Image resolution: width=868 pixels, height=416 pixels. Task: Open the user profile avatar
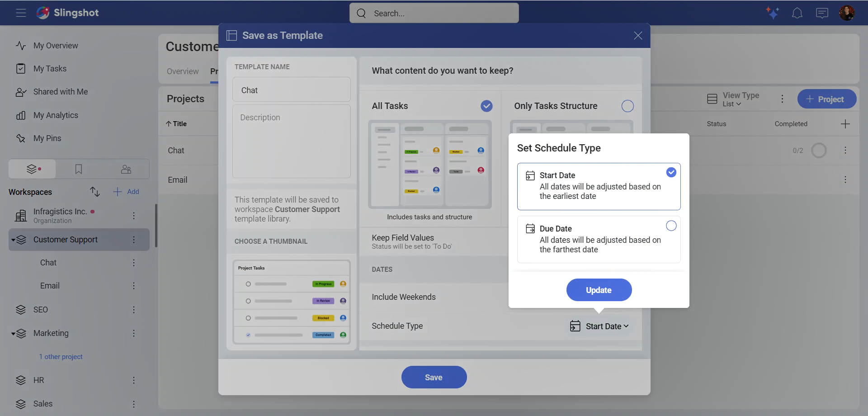(x=847, y=13)
